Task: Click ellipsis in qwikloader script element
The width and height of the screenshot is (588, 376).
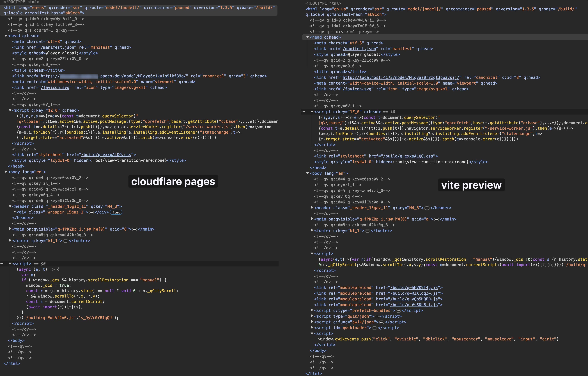Action: 374,328
